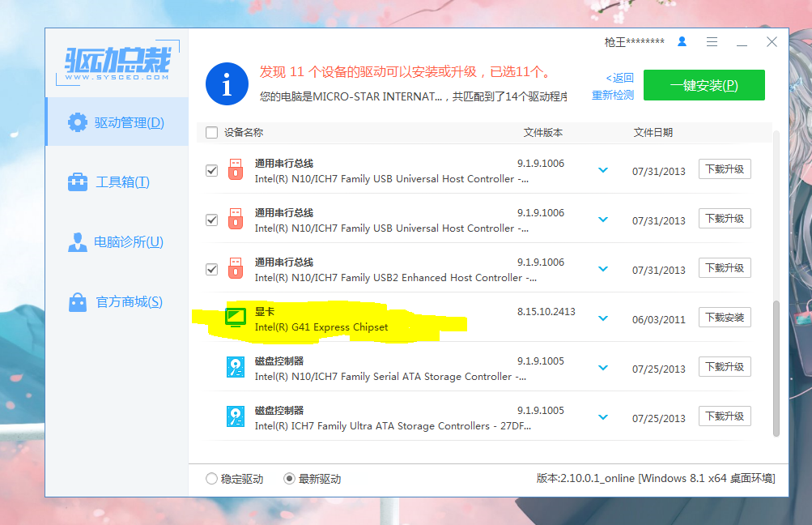812x525 pixels.
Task: Click the 官方商城 shopping bag icon
Action: [x=78, y=302]
